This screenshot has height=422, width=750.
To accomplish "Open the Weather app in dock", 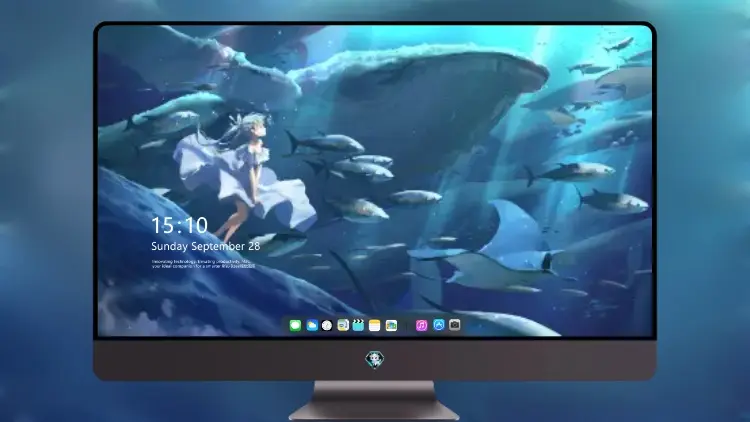I will coord(311,325).
